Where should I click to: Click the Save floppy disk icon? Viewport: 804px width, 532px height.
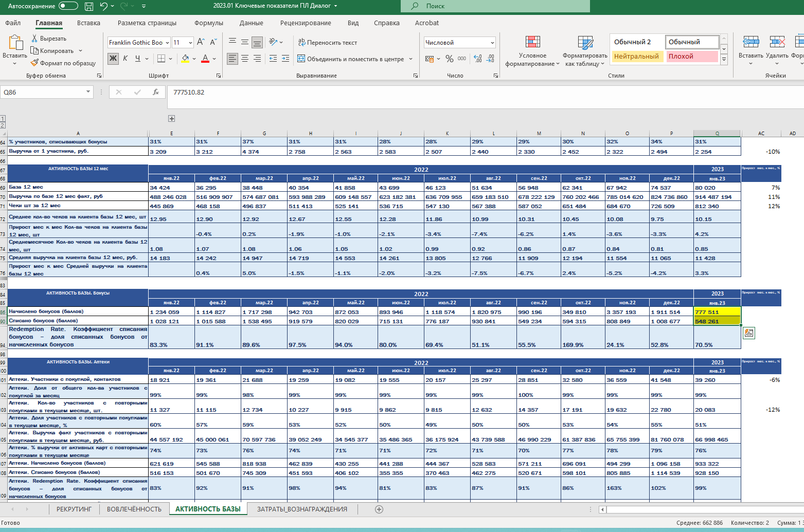point(89,6)
